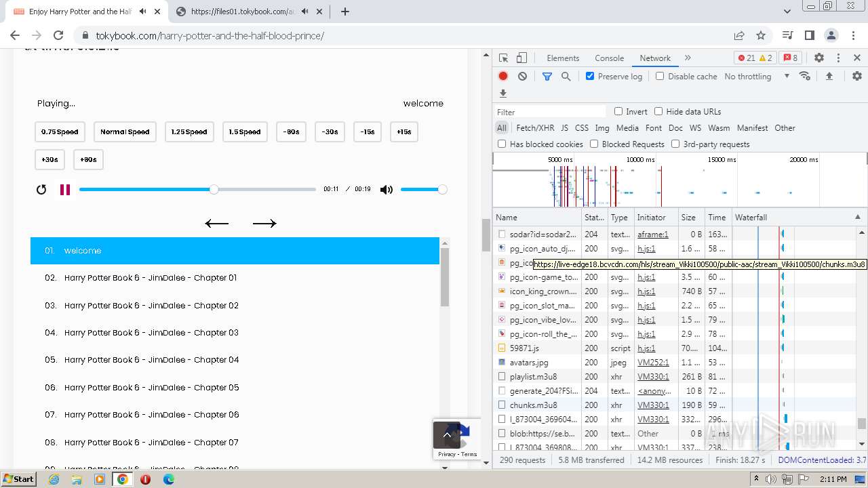Open the tab search dropdown arrow
The image size is (868, 488).
787,12
